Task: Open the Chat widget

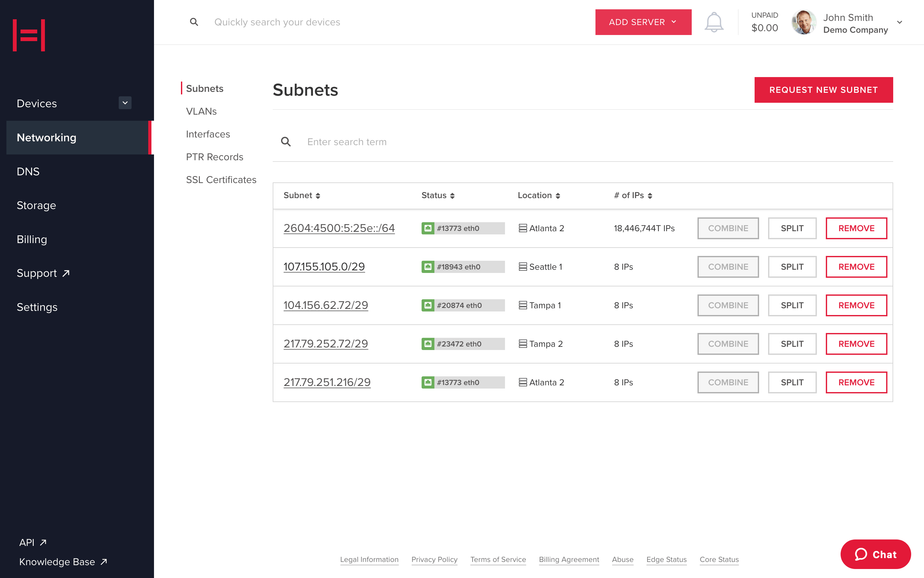Action: point(875,554)
